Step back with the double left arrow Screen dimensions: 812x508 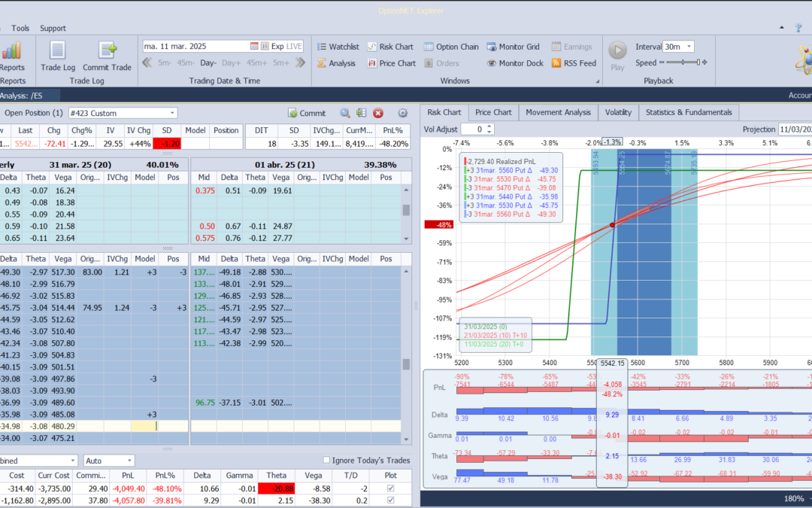tap(147, 62)
